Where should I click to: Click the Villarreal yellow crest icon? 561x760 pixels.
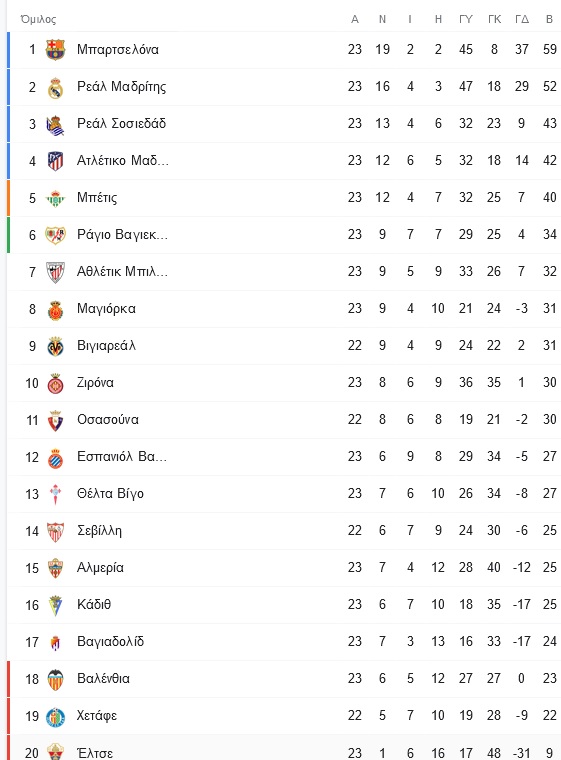click(55, 346)
